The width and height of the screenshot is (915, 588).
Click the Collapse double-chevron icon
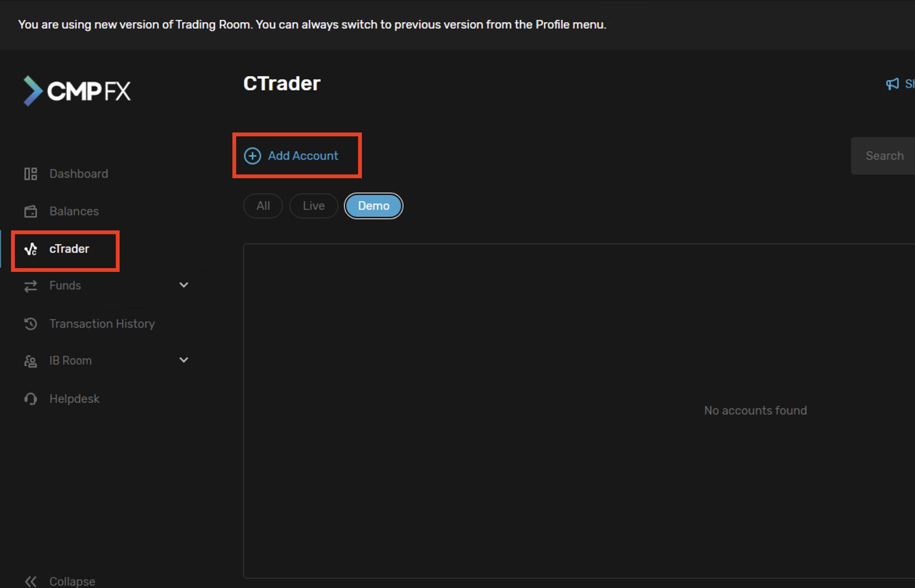30,582
